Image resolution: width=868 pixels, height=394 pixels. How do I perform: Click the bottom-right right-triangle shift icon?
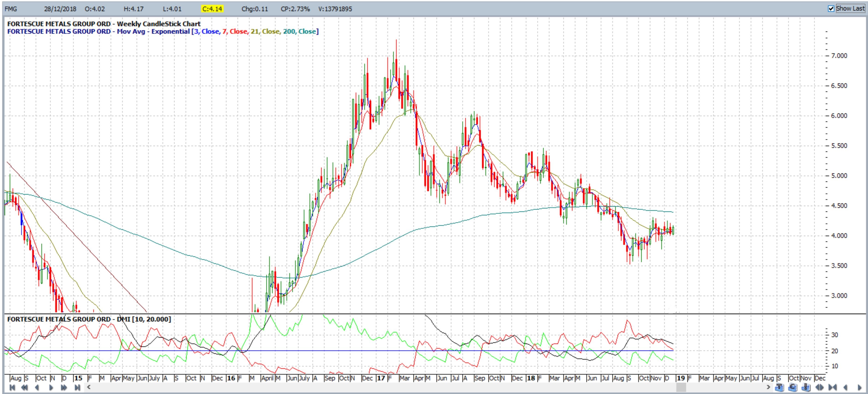click(x=859, y=387)
